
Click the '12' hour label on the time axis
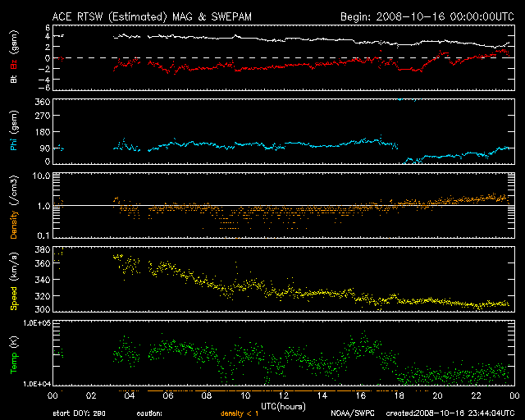(284, 395)
